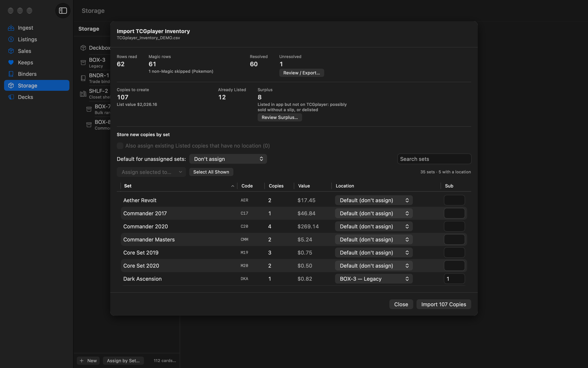The image size is (588, 368).
Task: Open Location dropdown for Commander 2020
Action: (x=374, y=226)
